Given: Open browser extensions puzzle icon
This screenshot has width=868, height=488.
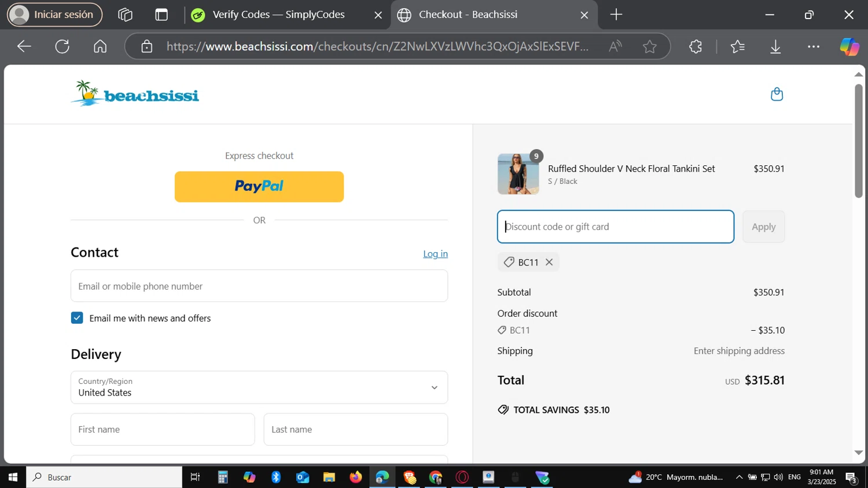Looking at the screenshot, I should (x=696, y=46).
